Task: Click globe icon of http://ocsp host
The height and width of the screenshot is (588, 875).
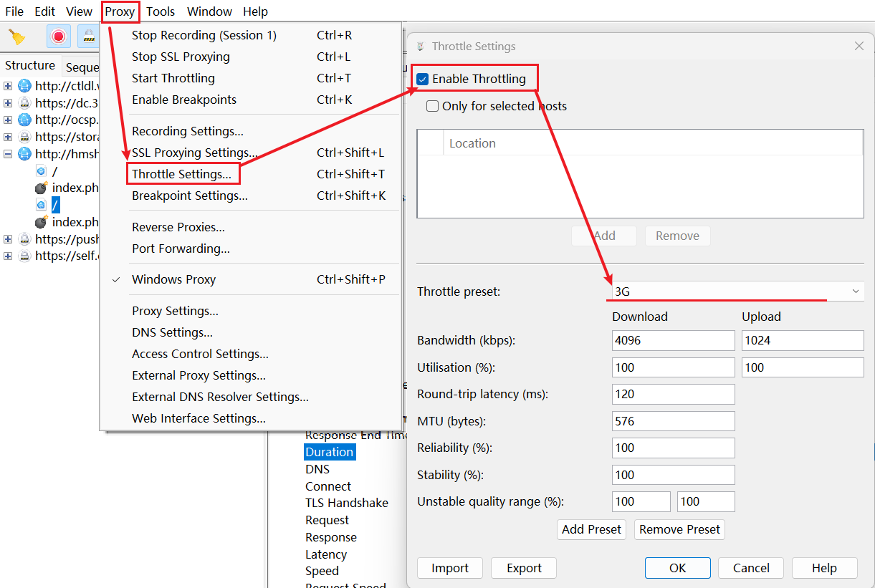Action: pos(24,120)
